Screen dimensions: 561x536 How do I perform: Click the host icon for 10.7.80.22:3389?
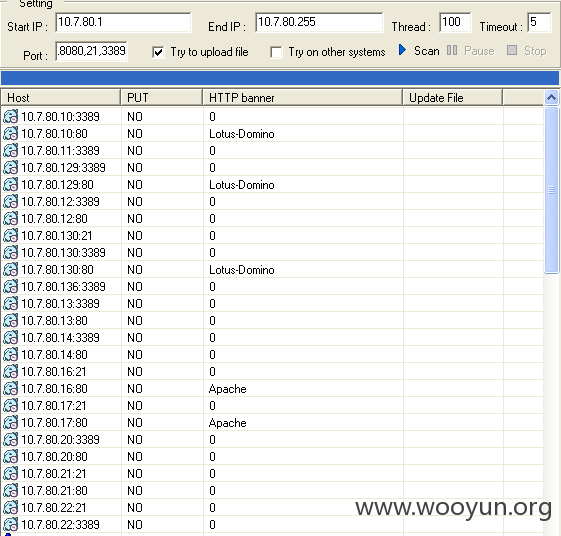pos(10,525)
